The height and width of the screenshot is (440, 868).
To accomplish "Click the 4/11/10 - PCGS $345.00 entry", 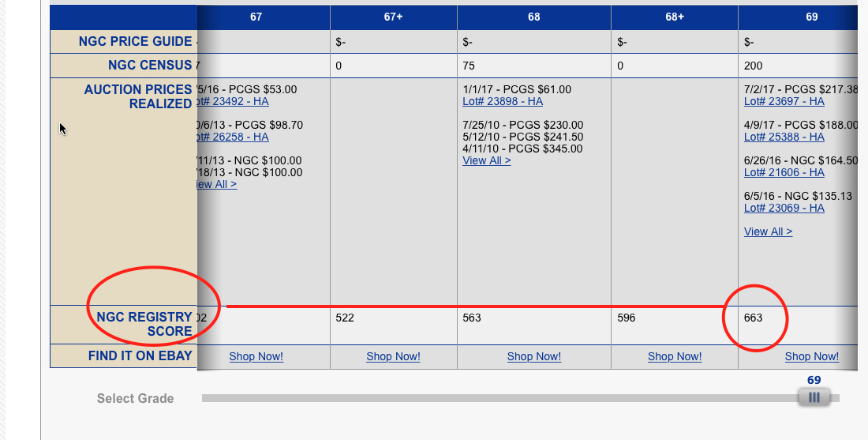I will (523, 149).
